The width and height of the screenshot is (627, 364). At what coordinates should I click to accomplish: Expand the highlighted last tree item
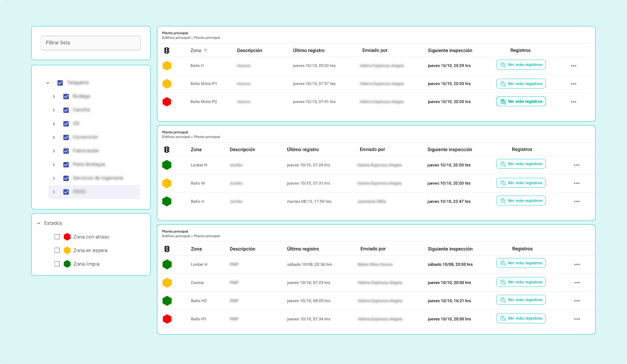54,192
